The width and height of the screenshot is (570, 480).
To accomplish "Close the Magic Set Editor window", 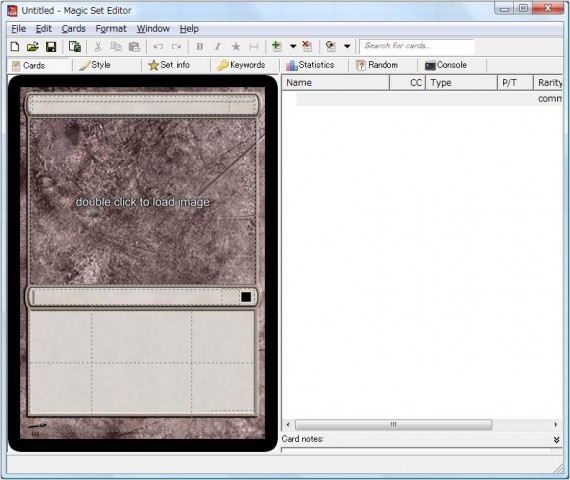I will [x=548, y=9].
